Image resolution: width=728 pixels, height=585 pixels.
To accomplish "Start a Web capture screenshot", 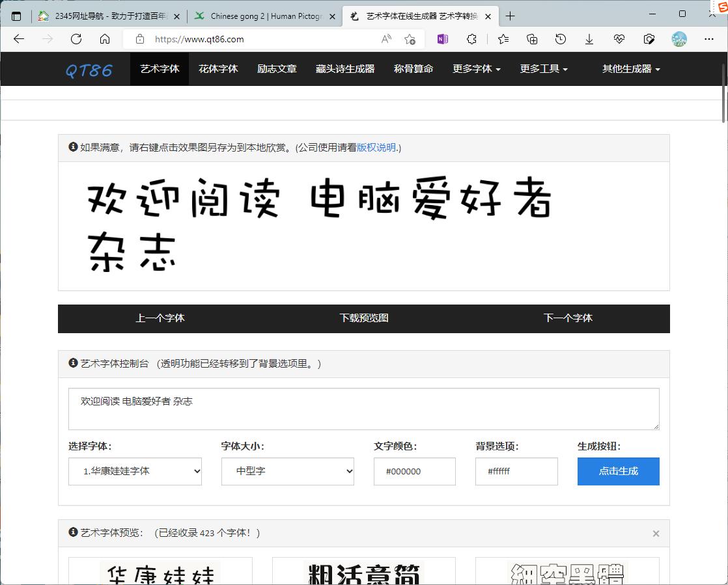I will 649,39.
